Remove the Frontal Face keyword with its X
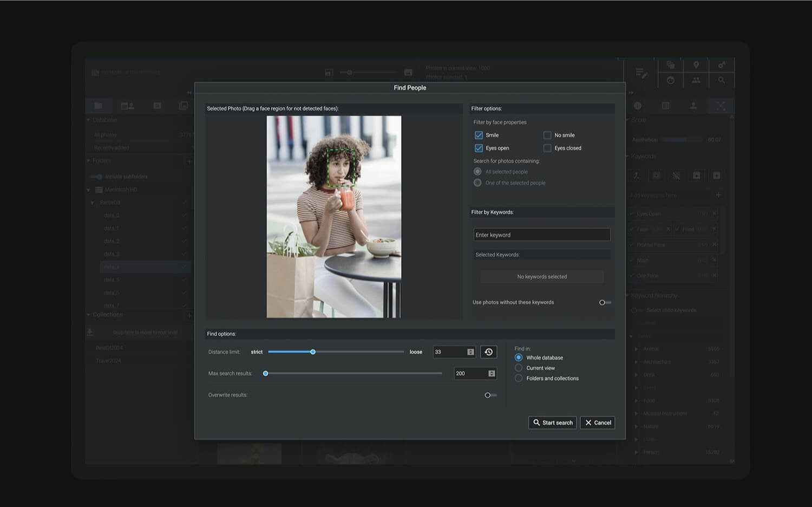This screenshot has height=507, width=812. point(714,245)
